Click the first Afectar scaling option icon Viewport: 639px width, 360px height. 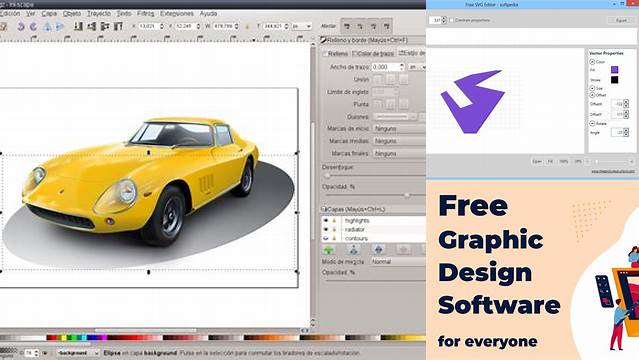click(x=347, y=26)
